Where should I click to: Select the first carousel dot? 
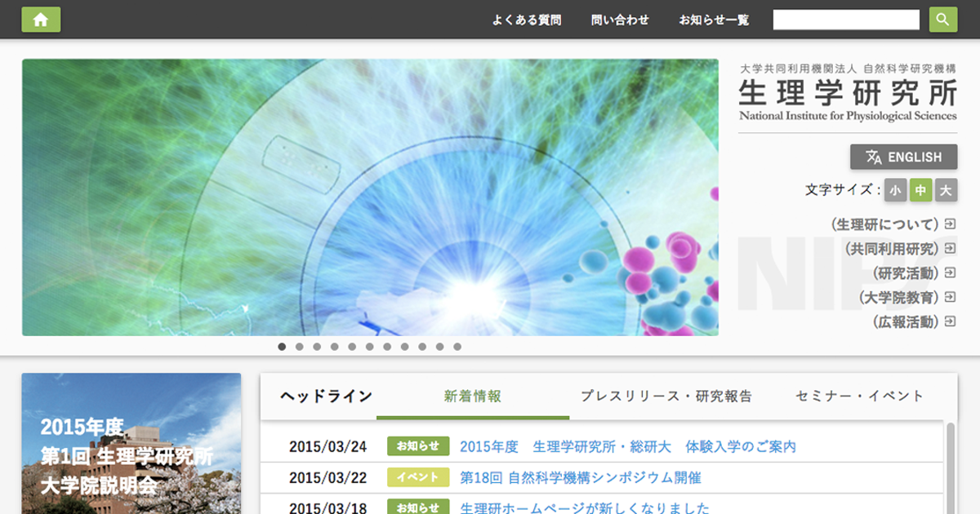282,347
